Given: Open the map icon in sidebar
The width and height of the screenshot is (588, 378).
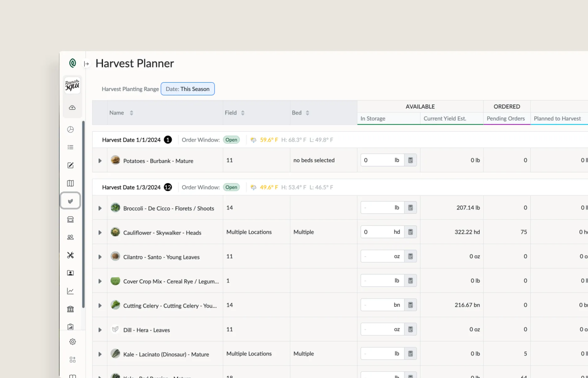Looking at the screenshot, I should pos(70,183).
